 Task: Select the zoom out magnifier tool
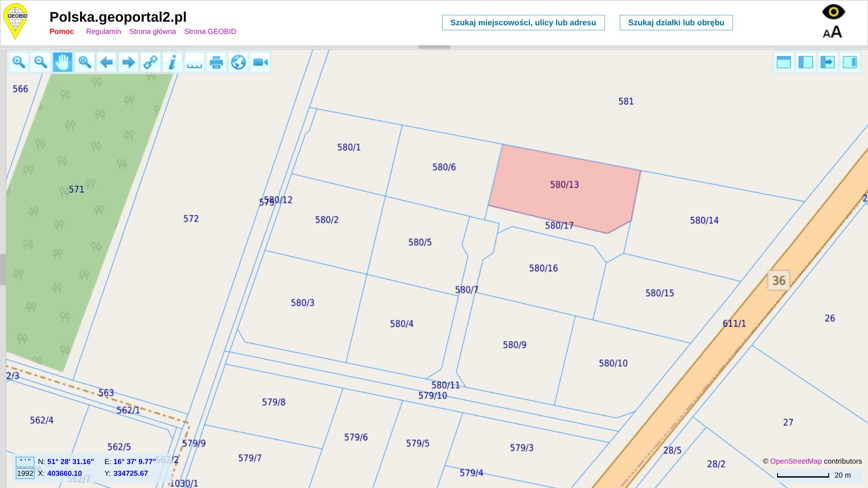pyautogui.click(x=41, y=62)
